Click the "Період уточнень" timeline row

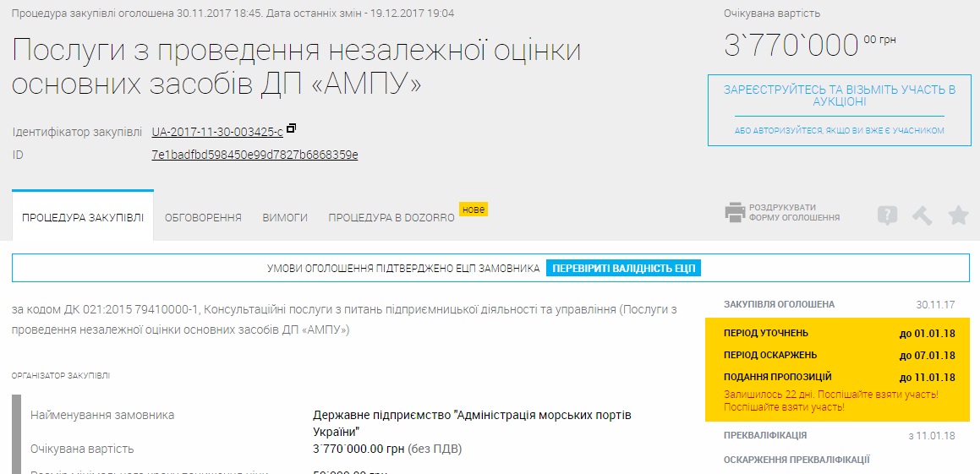tap(837, 333)
